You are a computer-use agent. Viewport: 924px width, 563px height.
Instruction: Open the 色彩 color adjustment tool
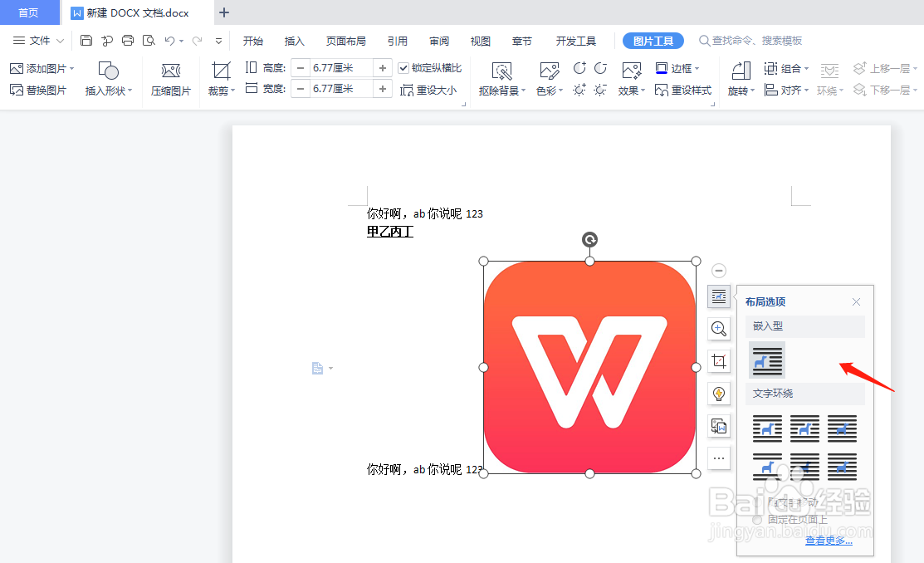tap(547, 81)
